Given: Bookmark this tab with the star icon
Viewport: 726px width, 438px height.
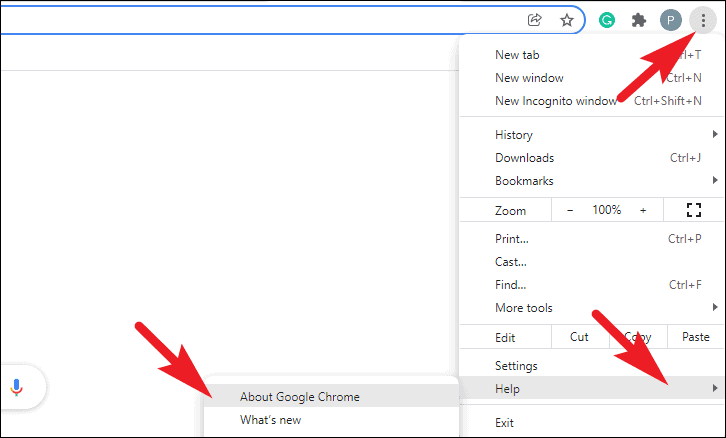Looking at the screenshot, I should click(567, 20).
